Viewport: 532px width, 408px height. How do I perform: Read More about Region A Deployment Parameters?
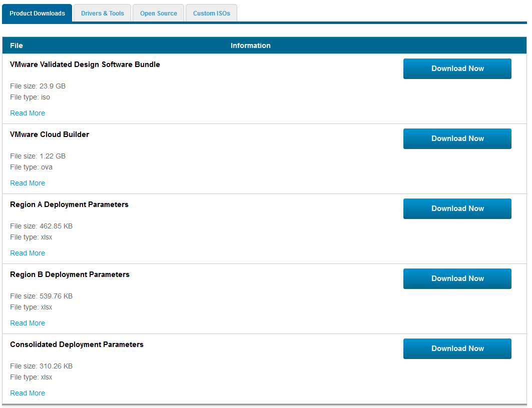(28, 253)
